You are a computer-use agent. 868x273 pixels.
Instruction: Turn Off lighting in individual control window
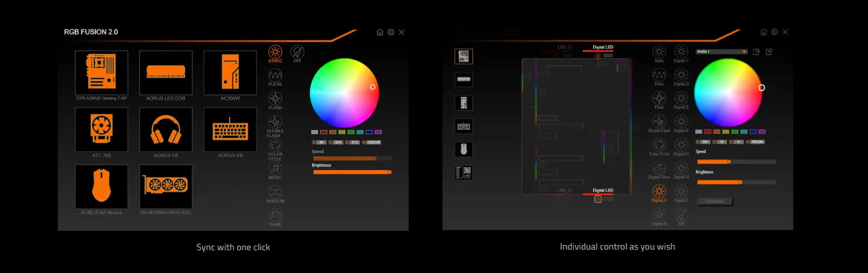click(x=681, y=215)
